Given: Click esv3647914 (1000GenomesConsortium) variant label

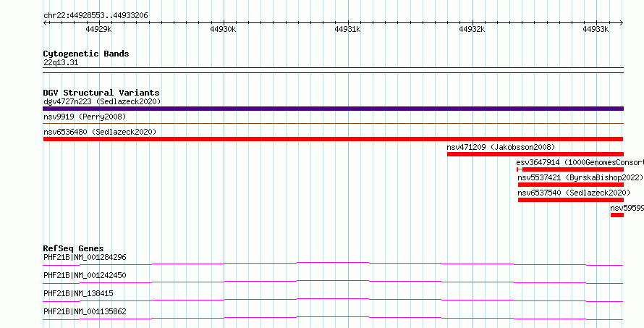Looking at the screenshot, I should point(580,162).
